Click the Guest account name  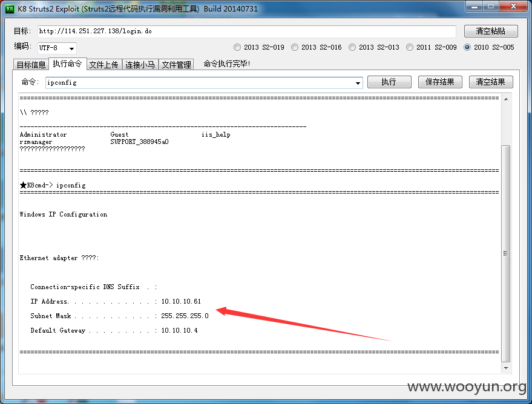coord(119,134)
